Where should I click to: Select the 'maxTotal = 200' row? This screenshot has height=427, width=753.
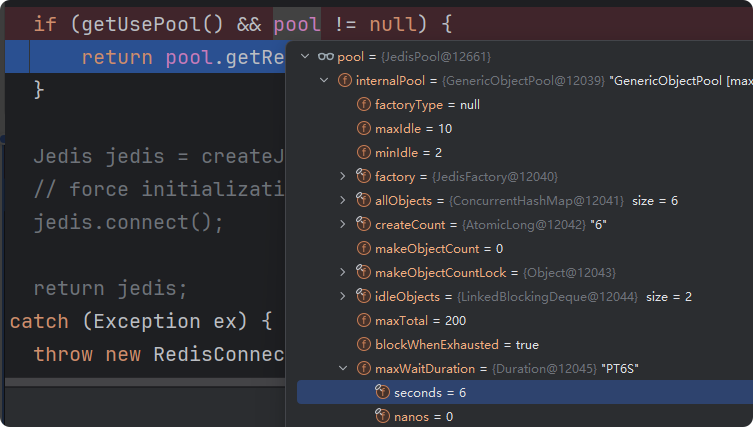pyautogui.click(x=525, y=321)
